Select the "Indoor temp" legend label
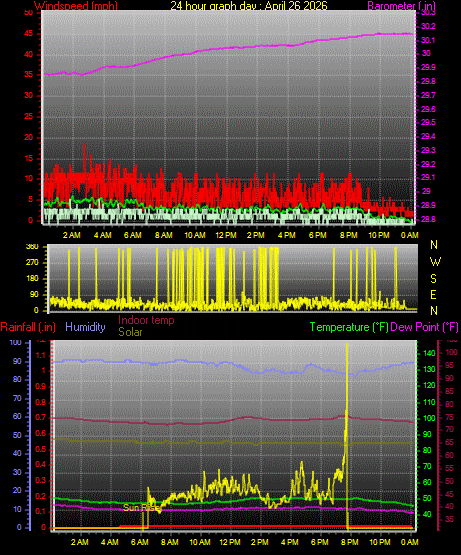The height and width of the screenshot is (555, 461). pos(146,320)
